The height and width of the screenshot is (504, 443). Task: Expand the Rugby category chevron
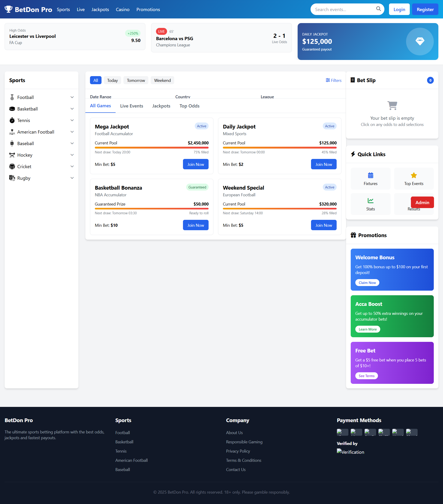pos(72,178)
